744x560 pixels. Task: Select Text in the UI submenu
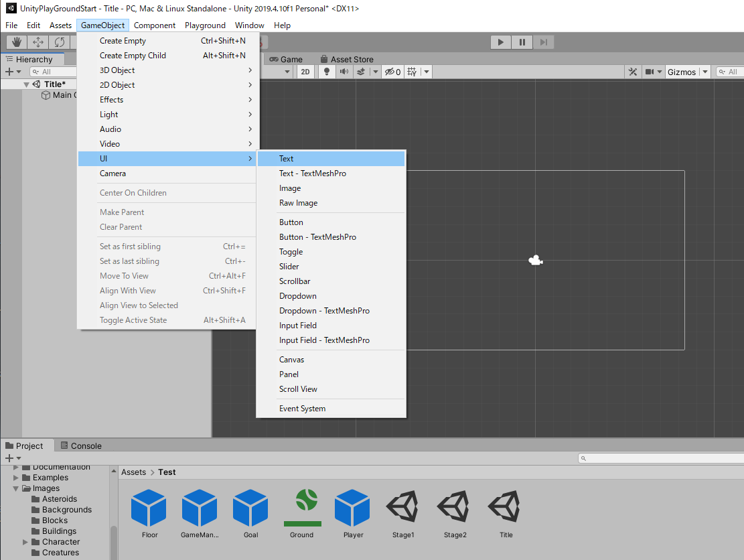pyautogui.click(x=331, y=159)
